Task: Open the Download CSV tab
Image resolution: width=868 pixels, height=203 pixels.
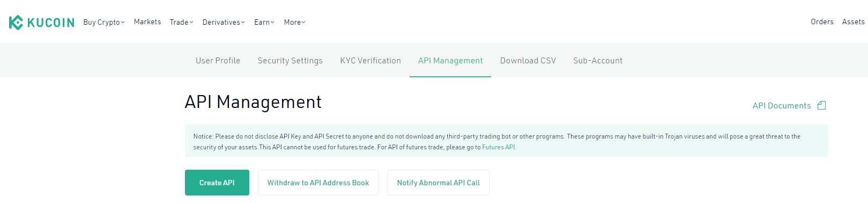Action: tap(528, 61)
